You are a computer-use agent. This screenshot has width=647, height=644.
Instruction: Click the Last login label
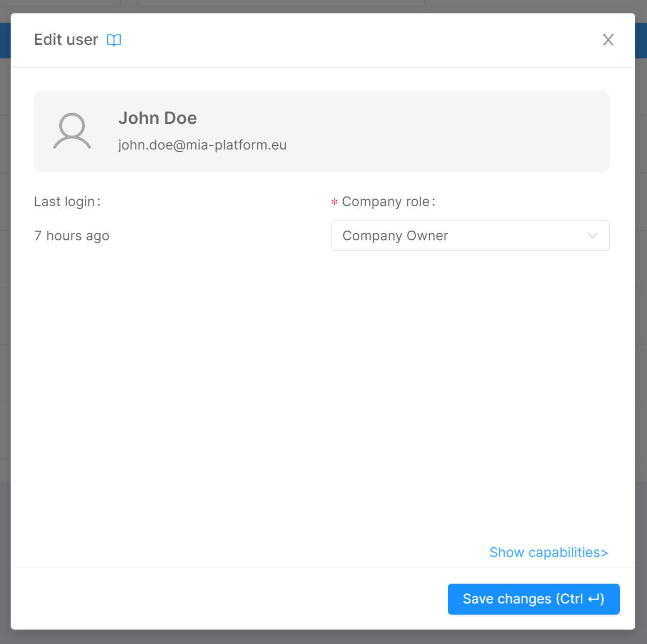(67, 201)
